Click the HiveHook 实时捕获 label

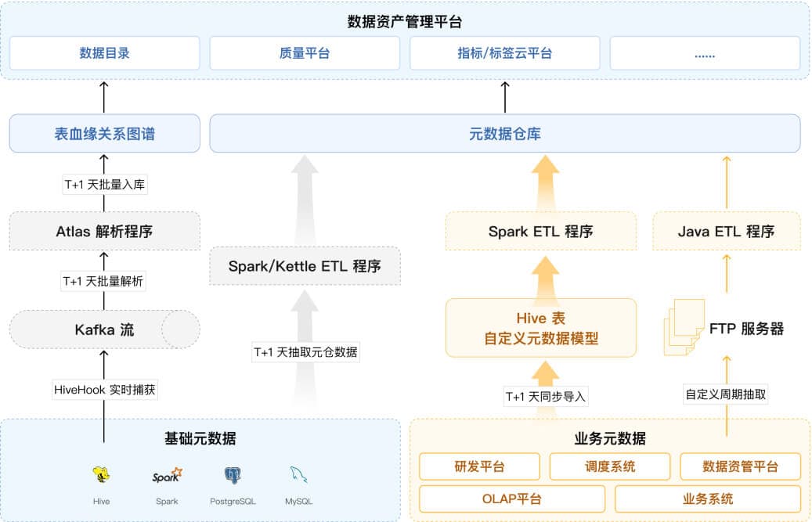pos(105,390)
